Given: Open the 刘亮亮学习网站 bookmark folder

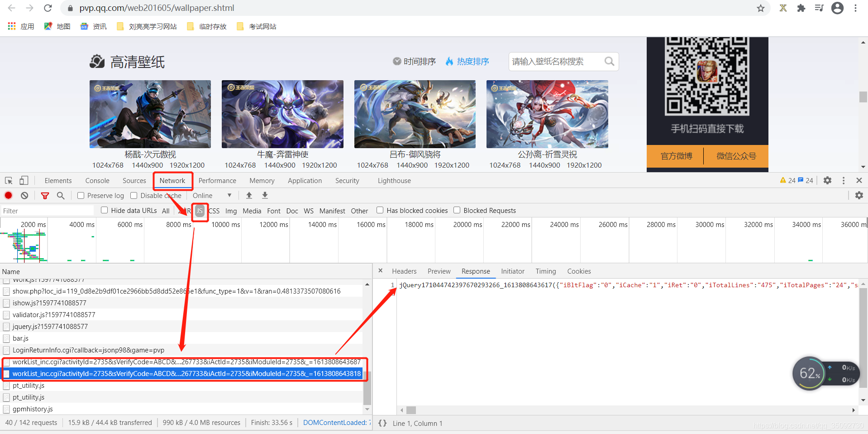Looking at the screenshot, I should [x=147, y=26].
